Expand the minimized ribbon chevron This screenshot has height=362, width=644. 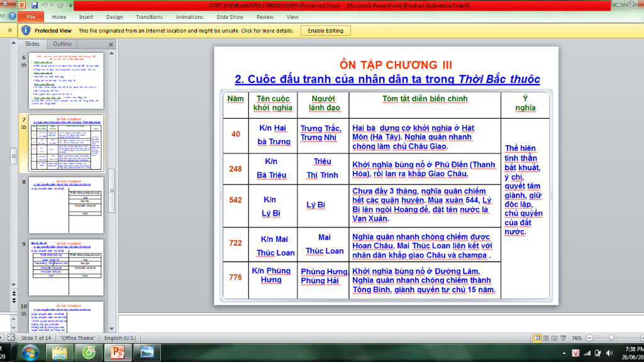(x=4, y=17)
